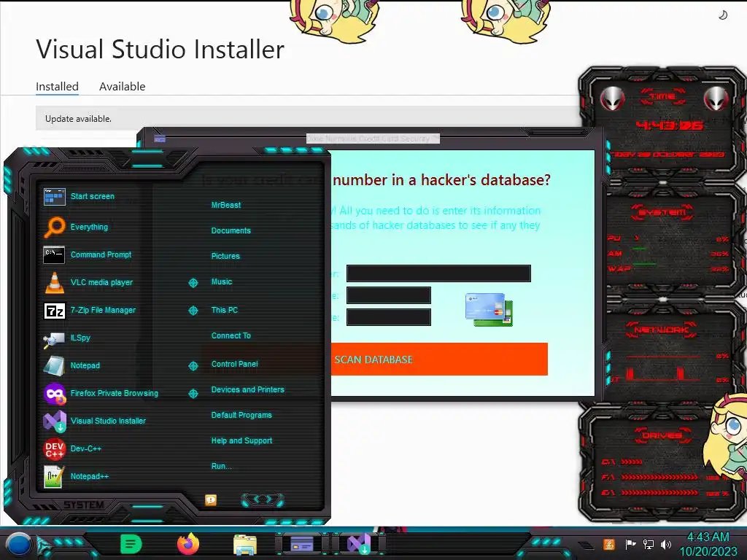Open Documents from start menu

pos(231,230)
